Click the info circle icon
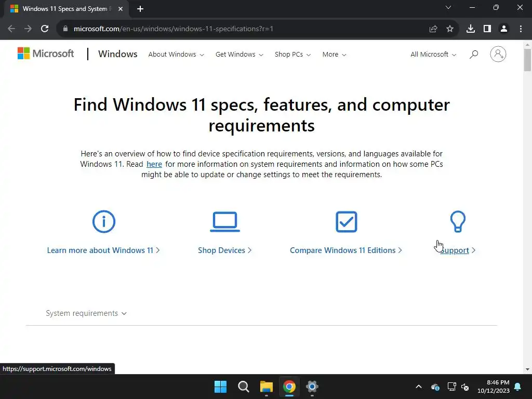Viewport: 532px width, 399px height. [x=104, y=221]
